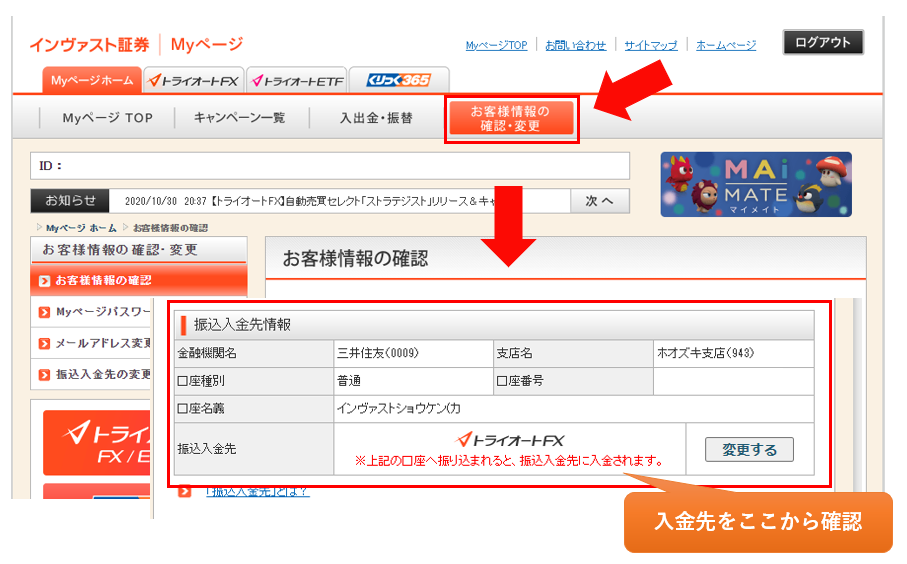907x564 pixels.
Task: Click the お客様情報の確認 page heading
Action: (x=355, y=259)
